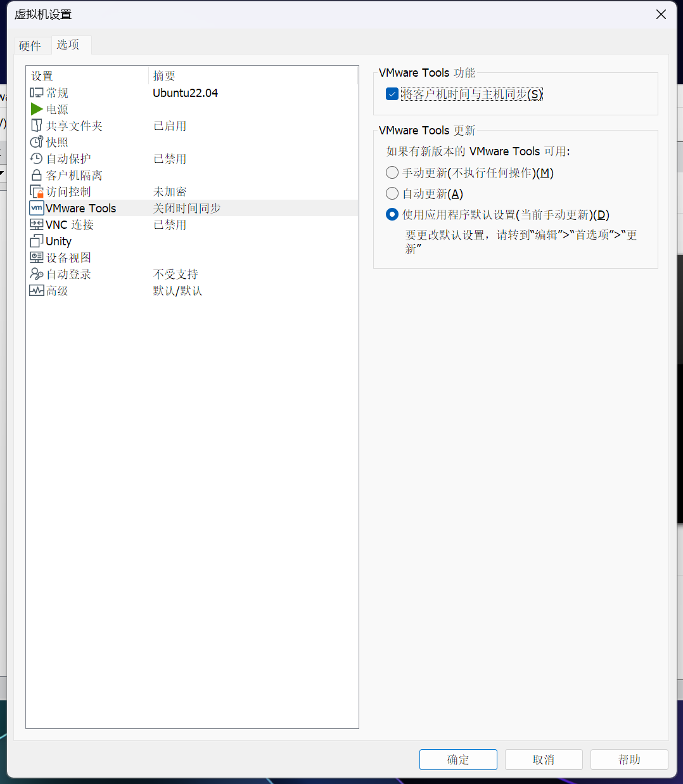
Task: Select 自动登录 autologin list entry
Action: click(x=68, y=274)
